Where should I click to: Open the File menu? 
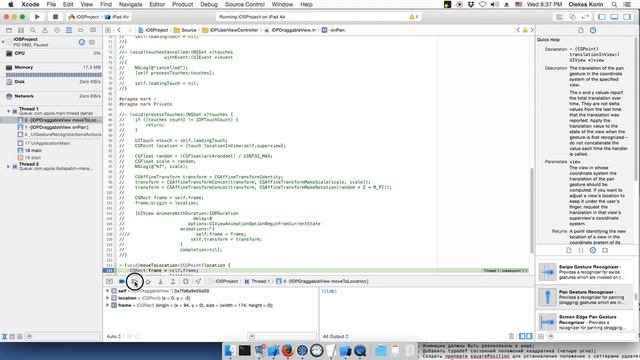pos(51,4)
